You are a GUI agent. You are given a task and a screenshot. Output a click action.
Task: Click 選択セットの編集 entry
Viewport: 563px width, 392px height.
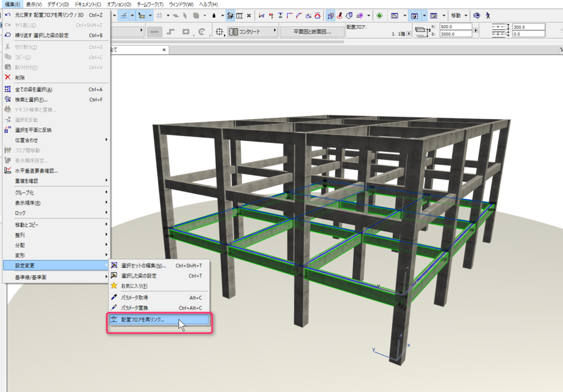[x=144, y=266]
